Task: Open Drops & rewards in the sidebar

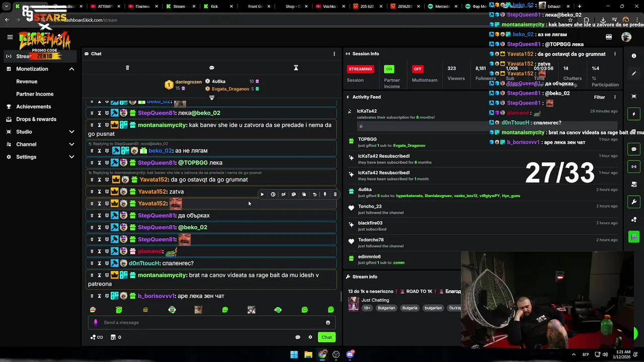Action: tap(36, 119)
